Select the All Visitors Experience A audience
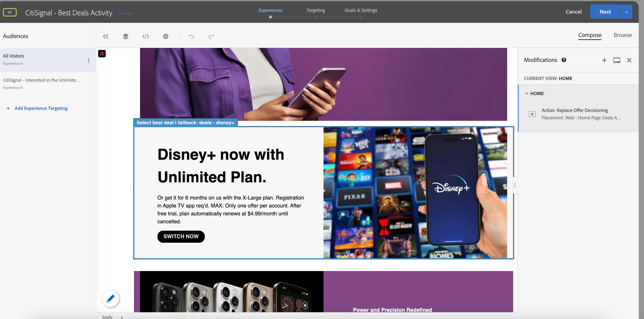 coord(48,60)
